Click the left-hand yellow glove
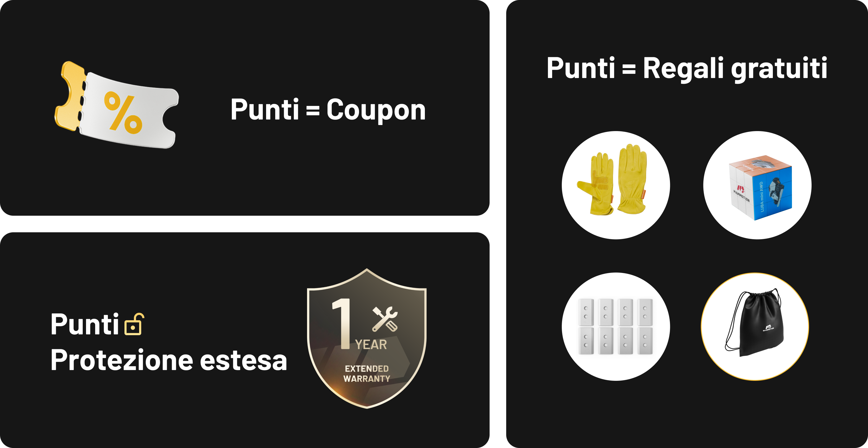 [x=595, y=184]
